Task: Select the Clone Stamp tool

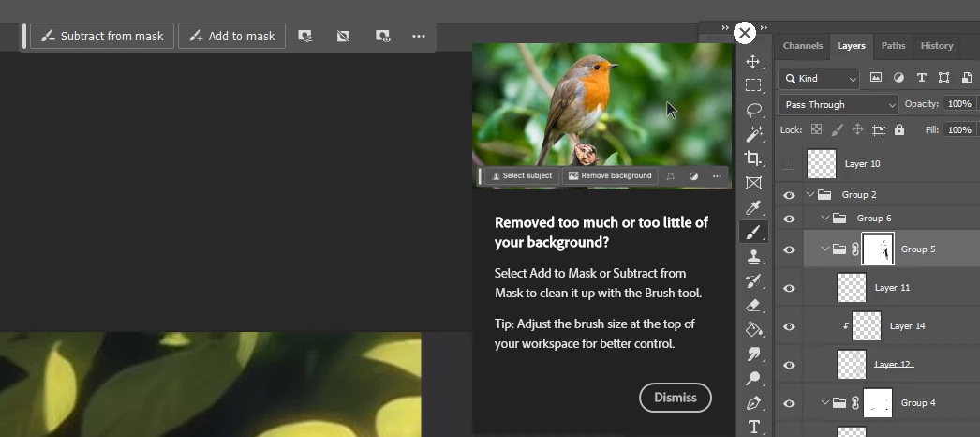Action: coord(754,256)
